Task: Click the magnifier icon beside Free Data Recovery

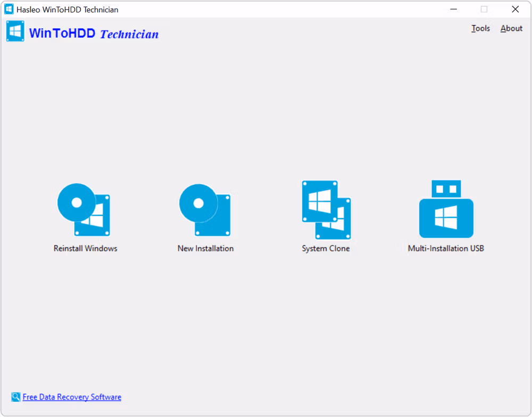Action: coord(15,397)
